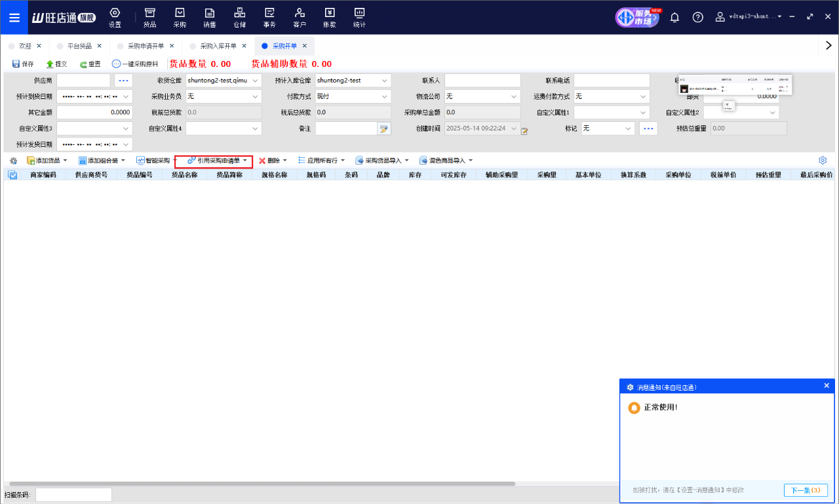Screen dimensions: 839x504
Task: Expand the 收货仓库 dropdown
Action: coord(255,81)
